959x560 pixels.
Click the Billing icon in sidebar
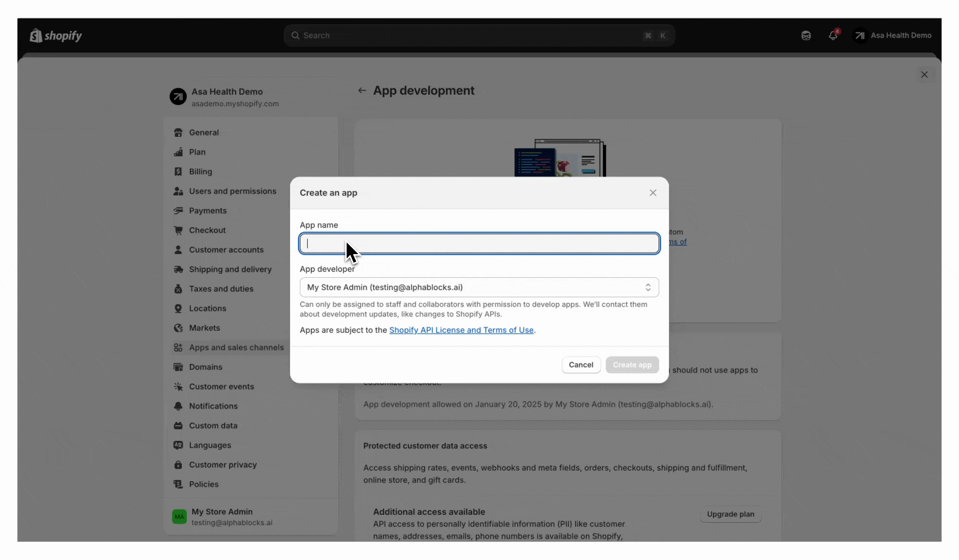pyautogui.click(x=178, y=172)
